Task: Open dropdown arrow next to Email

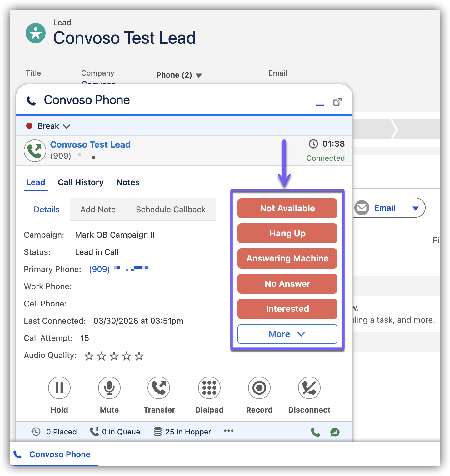Action: (415, 208)
